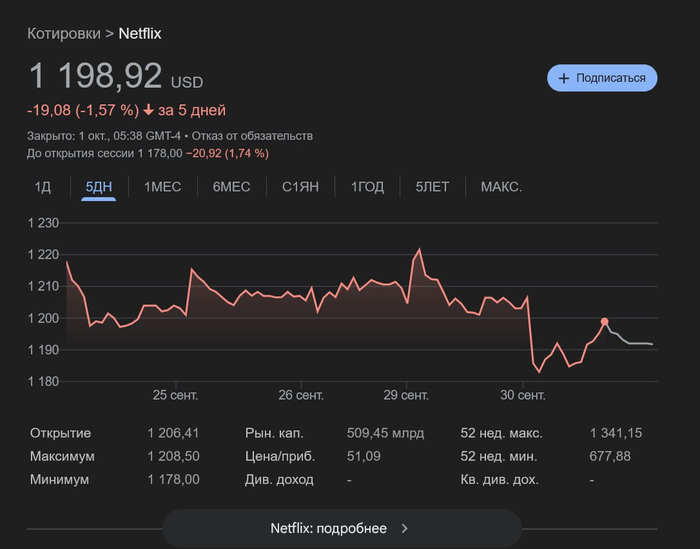Show the 5ЛЕТ chart range
This screenshot has width=700, height=549.
pos(432,187)
